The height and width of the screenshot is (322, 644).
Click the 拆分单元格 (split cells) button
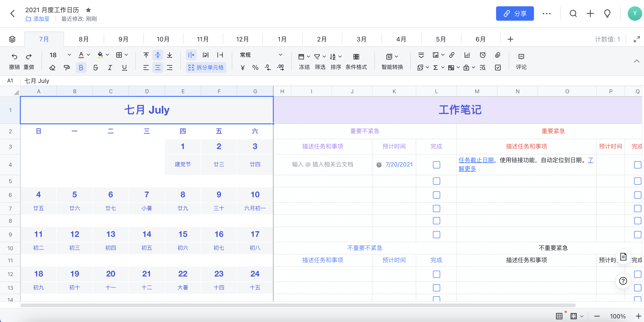pyautogui.click(x=206, y=67)
